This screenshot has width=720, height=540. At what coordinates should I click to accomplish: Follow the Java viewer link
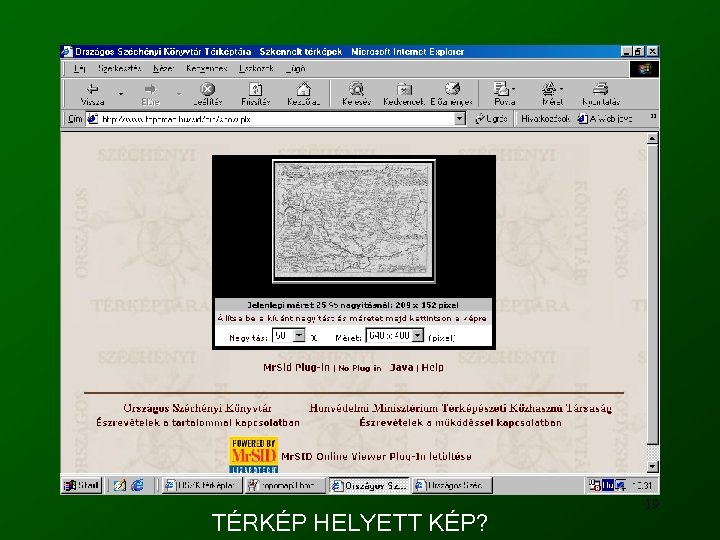point(401,367)
